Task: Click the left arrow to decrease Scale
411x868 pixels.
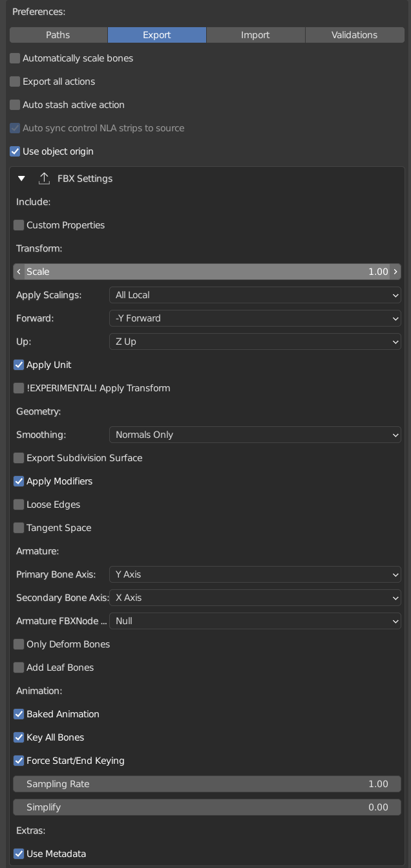Action: click(x=18, y=272)
